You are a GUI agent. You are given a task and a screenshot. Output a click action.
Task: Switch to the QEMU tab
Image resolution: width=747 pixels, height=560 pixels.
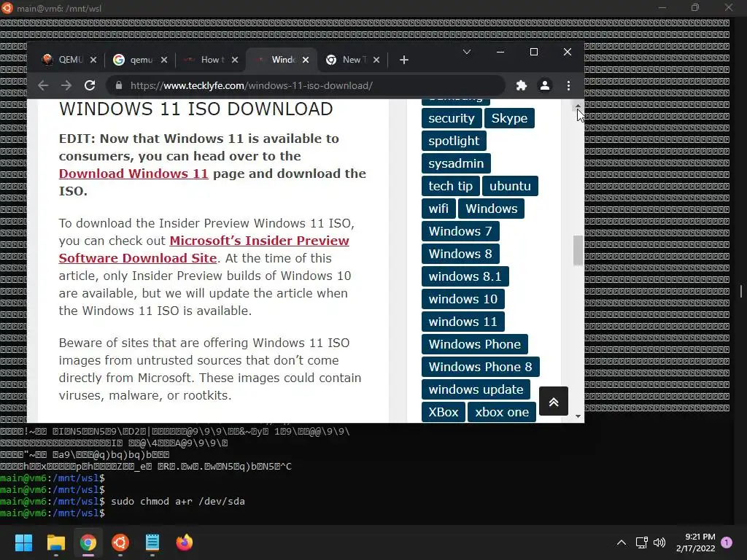coord(64,60)
